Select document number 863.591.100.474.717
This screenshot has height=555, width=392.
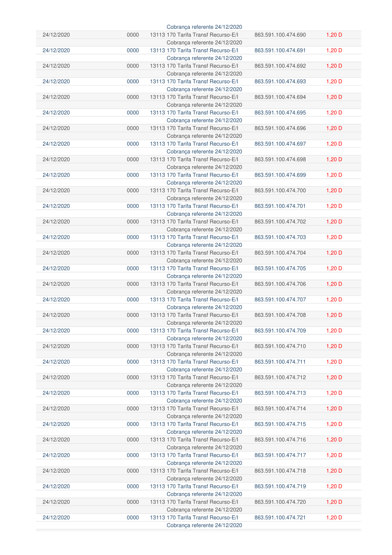[280, 456]
